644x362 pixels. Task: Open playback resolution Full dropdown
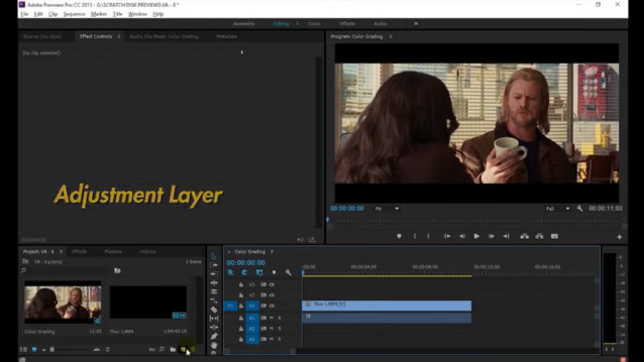[557, 209]
